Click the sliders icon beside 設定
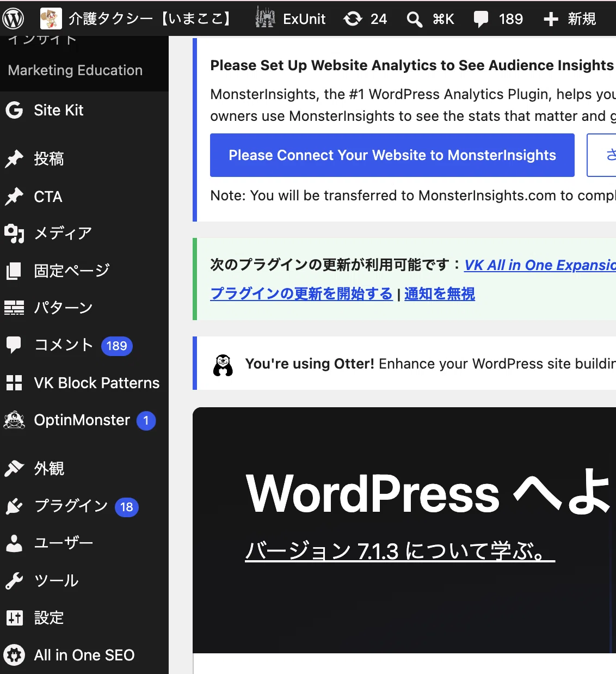Viewport: 616px width, 674px height. tap(14, 618)
